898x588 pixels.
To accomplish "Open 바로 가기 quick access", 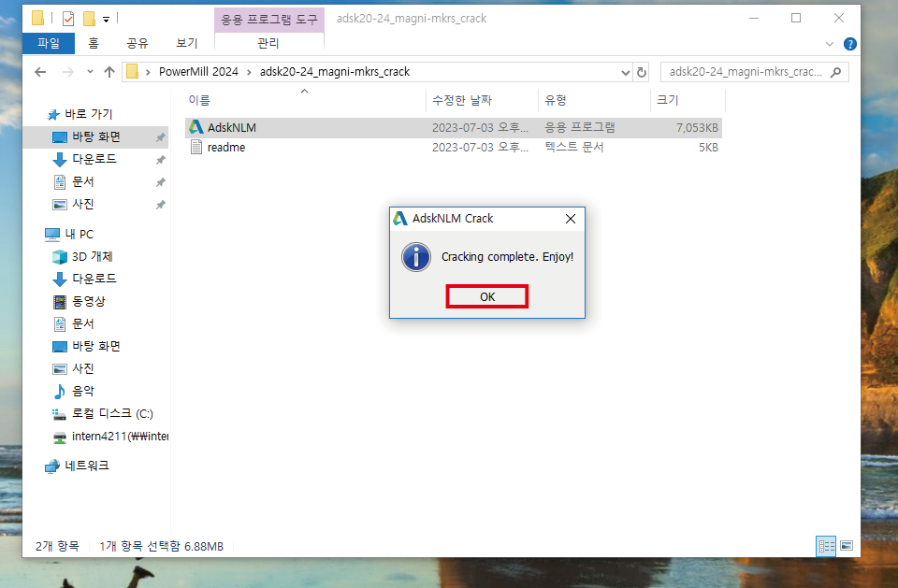I will pyautogui.click(x=80, y=114).
